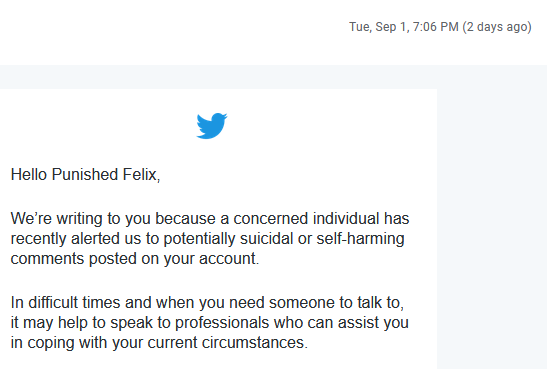
Task: Click the line starting recently alerted us
Action: pos(208,239)
